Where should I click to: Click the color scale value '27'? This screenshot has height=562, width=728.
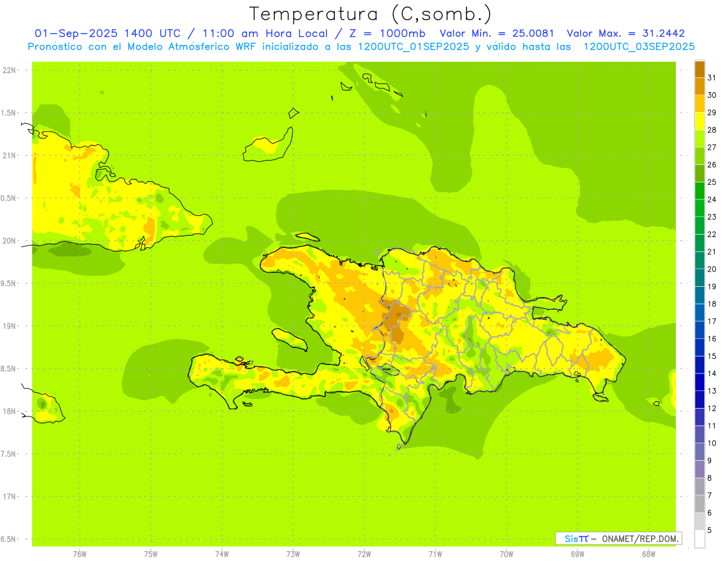[x=712, y=147]
